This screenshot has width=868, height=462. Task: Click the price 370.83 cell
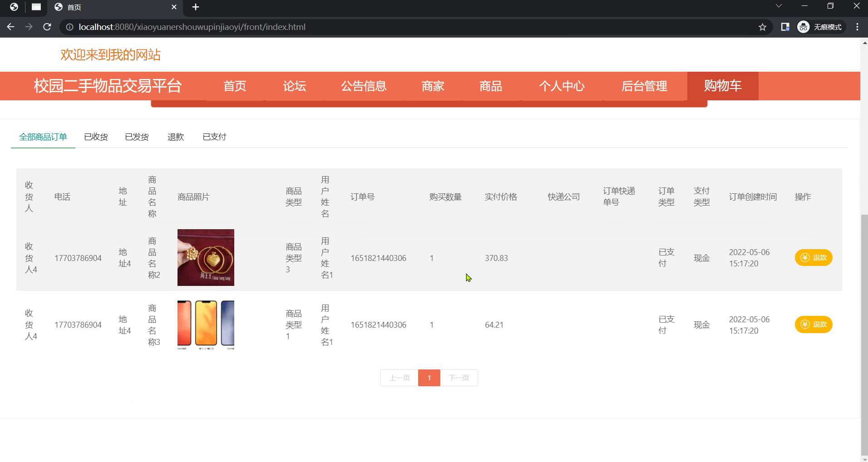tap(496, 258)
